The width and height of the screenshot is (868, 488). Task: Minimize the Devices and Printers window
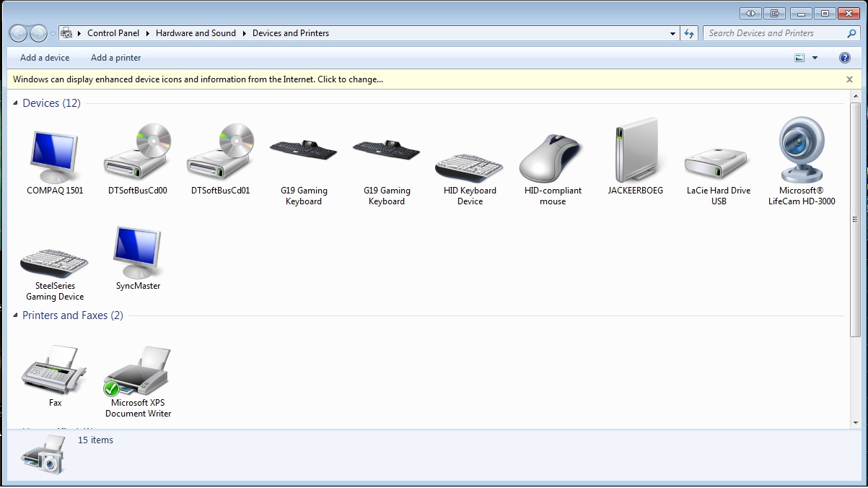(x=800, y=13)
